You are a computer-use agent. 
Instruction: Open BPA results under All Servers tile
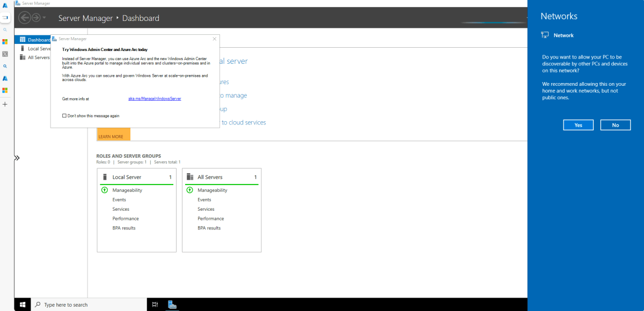point(209,228)
